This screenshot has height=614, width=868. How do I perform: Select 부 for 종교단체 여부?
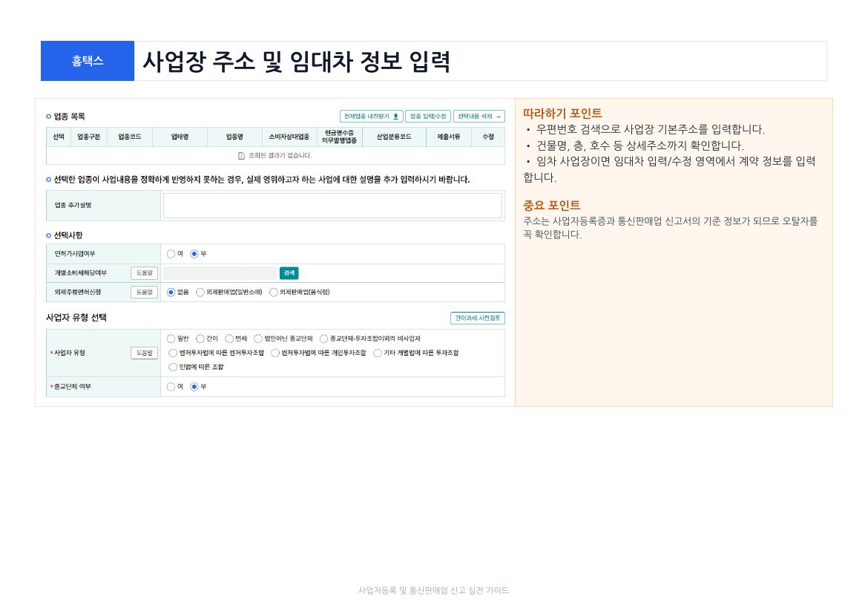tap(194, 387)
